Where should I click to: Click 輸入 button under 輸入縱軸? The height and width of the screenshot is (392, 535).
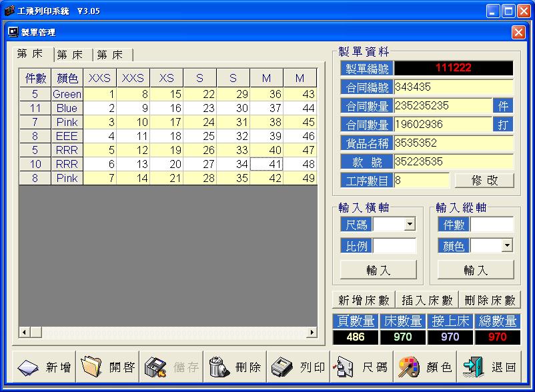476,270
